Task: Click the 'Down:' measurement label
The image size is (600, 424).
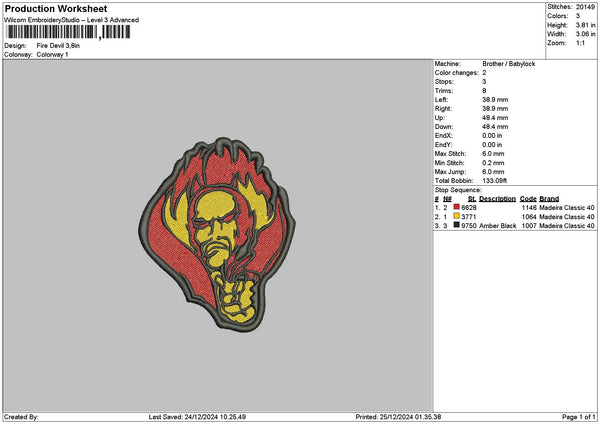Action: point(443,127)
